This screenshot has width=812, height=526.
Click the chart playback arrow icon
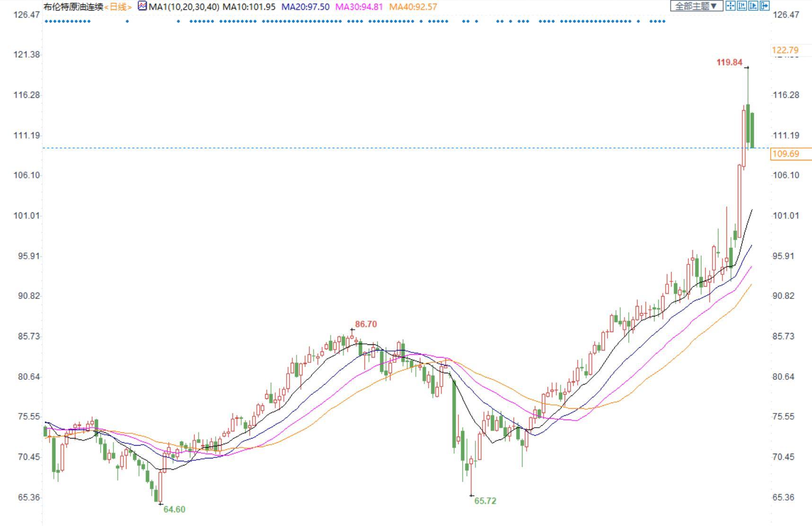coord(753,6)
